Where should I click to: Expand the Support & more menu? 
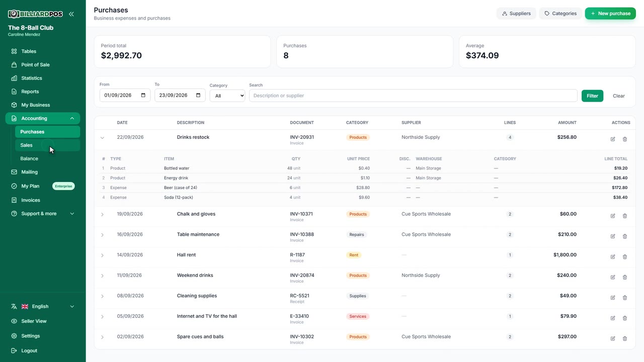point(43,214)
